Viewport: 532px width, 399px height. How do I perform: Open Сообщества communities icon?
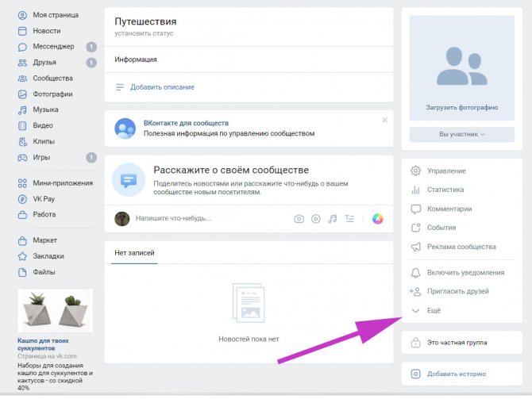pos(22,79)
